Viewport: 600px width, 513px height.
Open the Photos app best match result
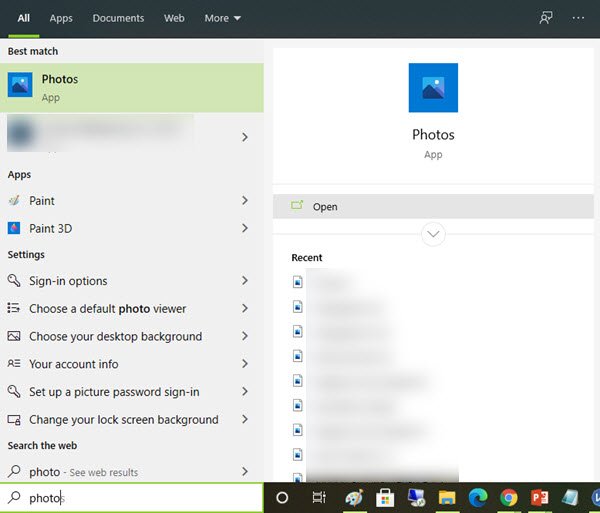[x=132, y=88]
